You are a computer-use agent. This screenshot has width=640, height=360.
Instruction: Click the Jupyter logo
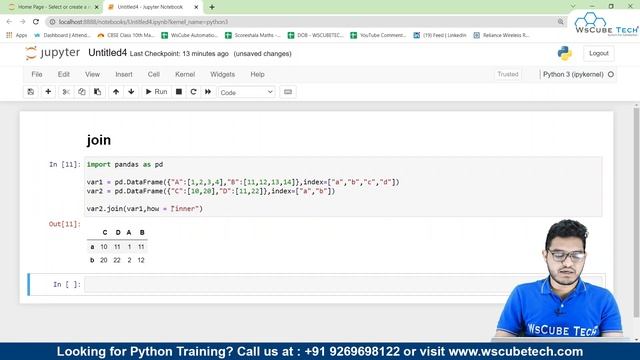point(52,53)
